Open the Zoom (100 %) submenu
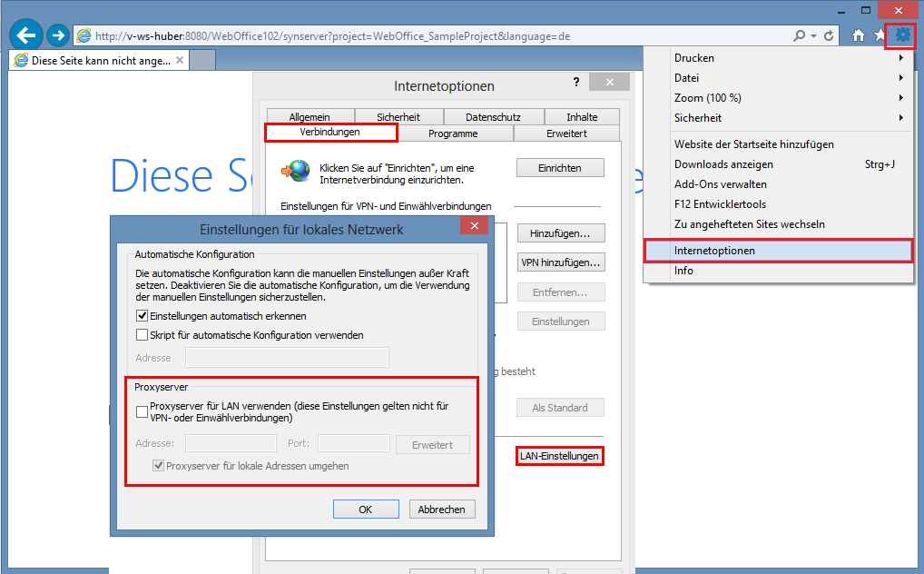Screen dimensions: 924x574 (708, 97)
